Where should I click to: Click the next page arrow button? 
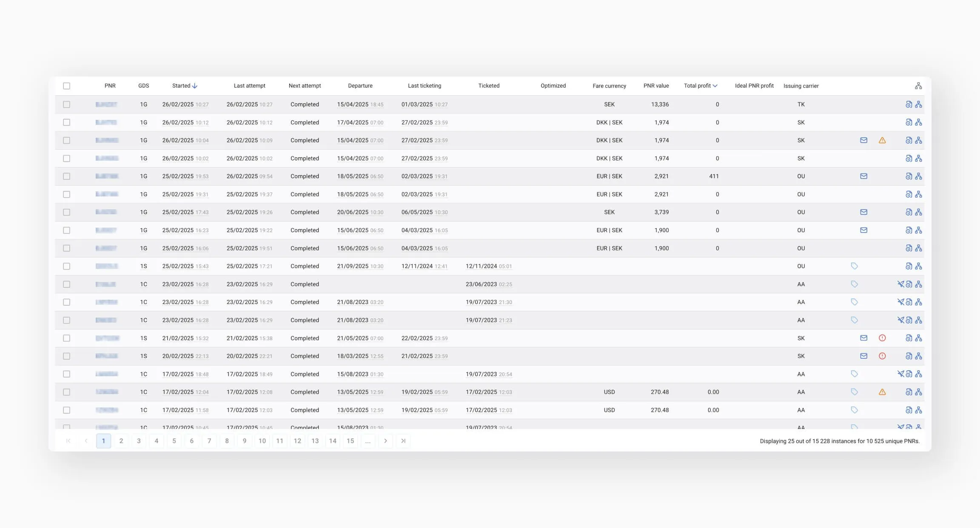385,441
